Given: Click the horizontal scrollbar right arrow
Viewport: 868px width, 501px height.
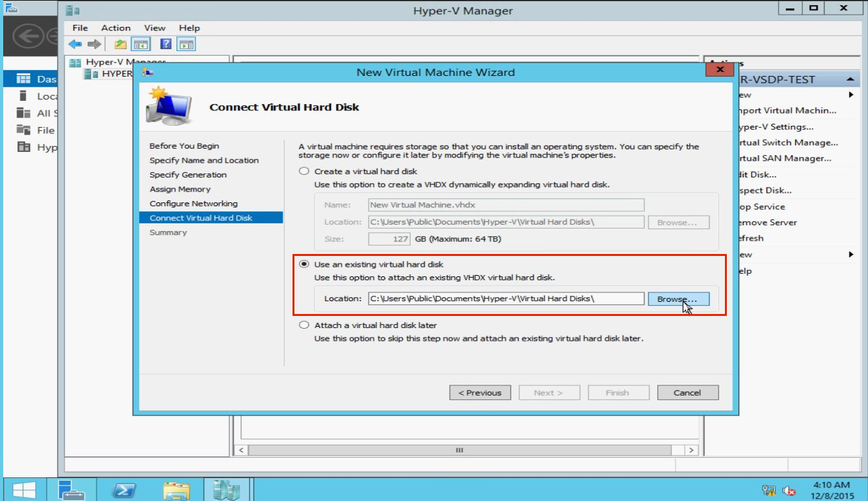Looking at the screenshot, I should click(x=692, y=450).
